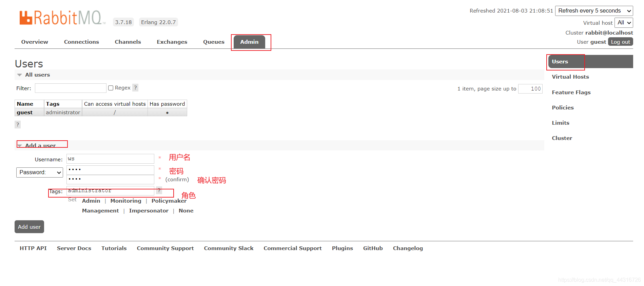
Task: Select Users in the admin sidebar
Action: pyautogui.click(x=590, y=62)
